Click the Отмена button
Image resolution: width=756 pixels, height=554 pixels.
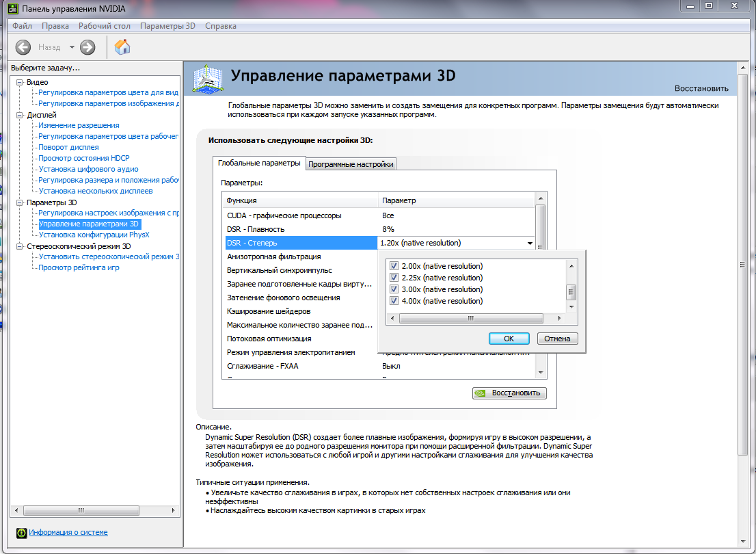557,339
